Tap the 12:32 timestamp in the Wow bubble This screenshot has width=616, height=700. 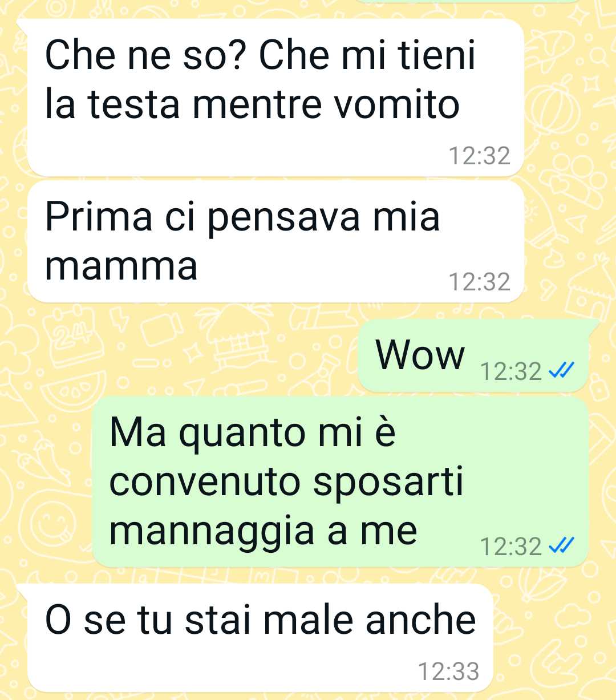coord(510,371)
